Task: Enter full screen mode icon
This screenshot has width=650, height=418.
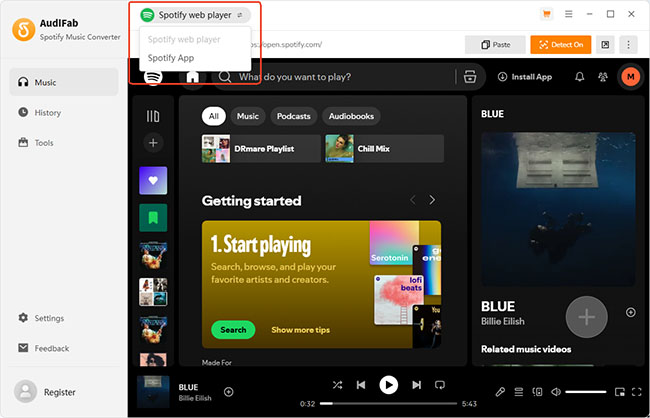Action: (x=637, y=392)
